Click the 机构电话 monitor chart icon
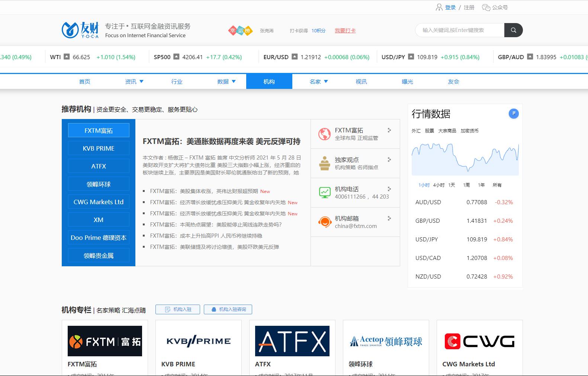This screenshot has width=588, height=376. click(324, 193)
